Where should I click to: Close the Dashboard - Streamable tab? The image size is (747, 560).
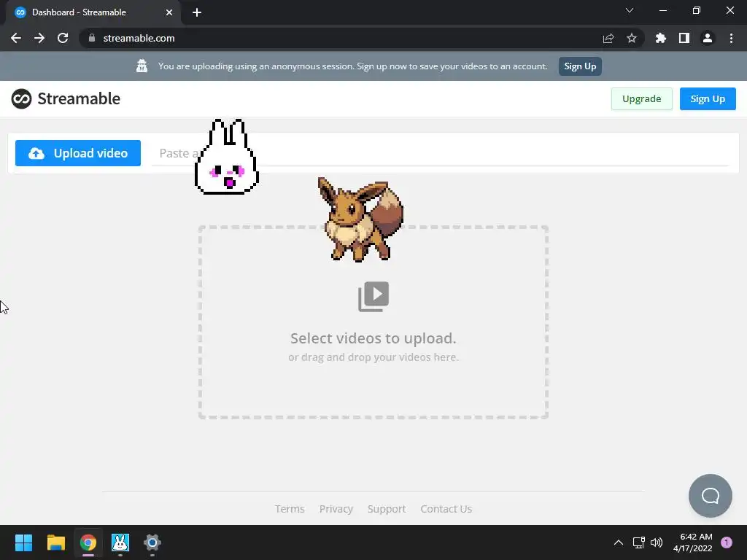[x=169, y=12]
